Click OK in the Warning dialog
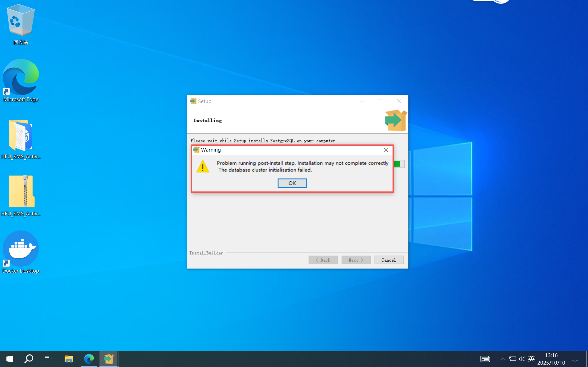This screenshot has width=588, height=367. coord(292,183)
